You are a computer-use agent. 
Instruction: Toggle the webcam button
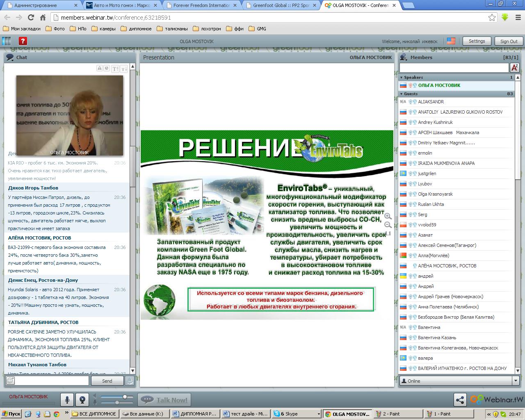point(82,400)
